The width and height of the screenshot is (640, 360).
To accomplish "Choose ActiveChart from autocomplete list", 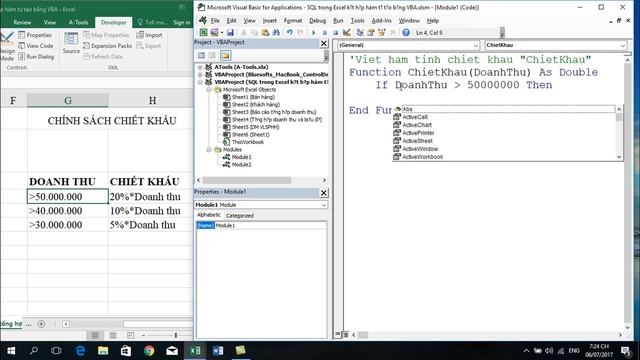I will point(417,125).
